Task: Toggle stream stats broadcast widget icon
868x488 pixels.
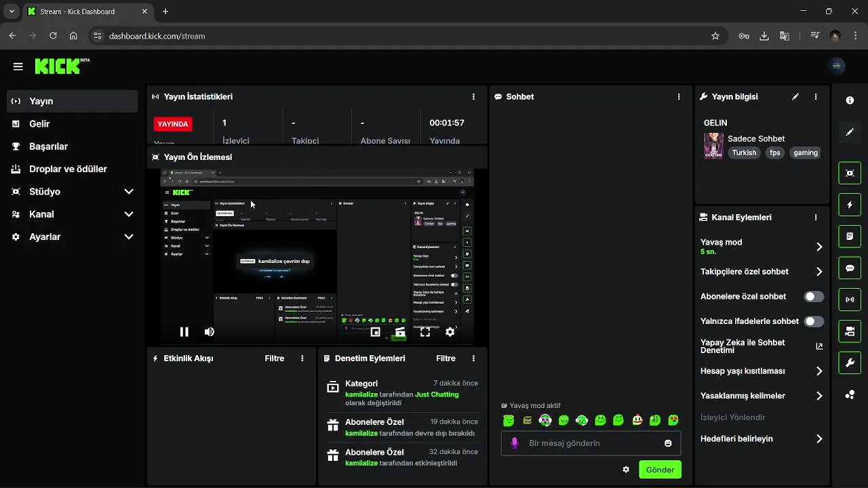Action: (850, 300)
